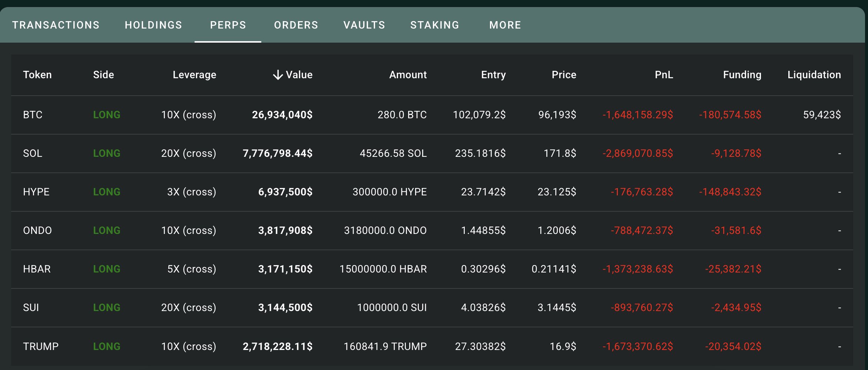Viewport: 868px width, 370px height.
Task: Click HYPE PnL -176,763.28$
Action: click(x=642, y=192)
